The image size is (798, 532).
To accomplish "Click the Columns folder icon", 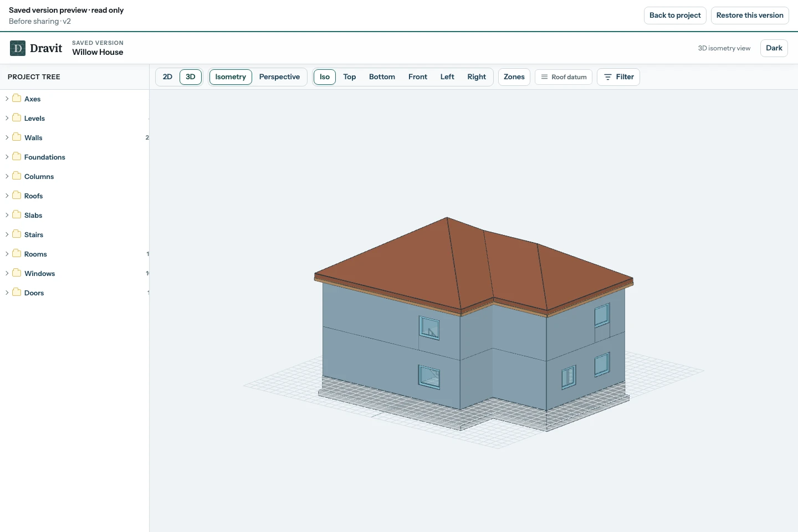I will 17,176.
